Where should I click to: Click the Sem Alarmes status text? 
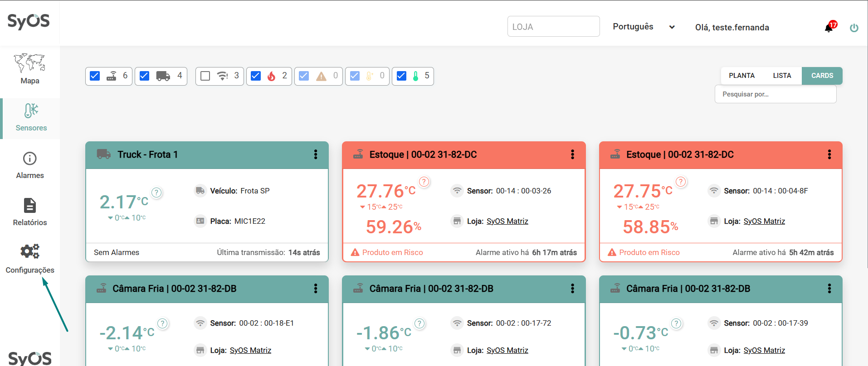pyautogui.click(x=117, y=252)
